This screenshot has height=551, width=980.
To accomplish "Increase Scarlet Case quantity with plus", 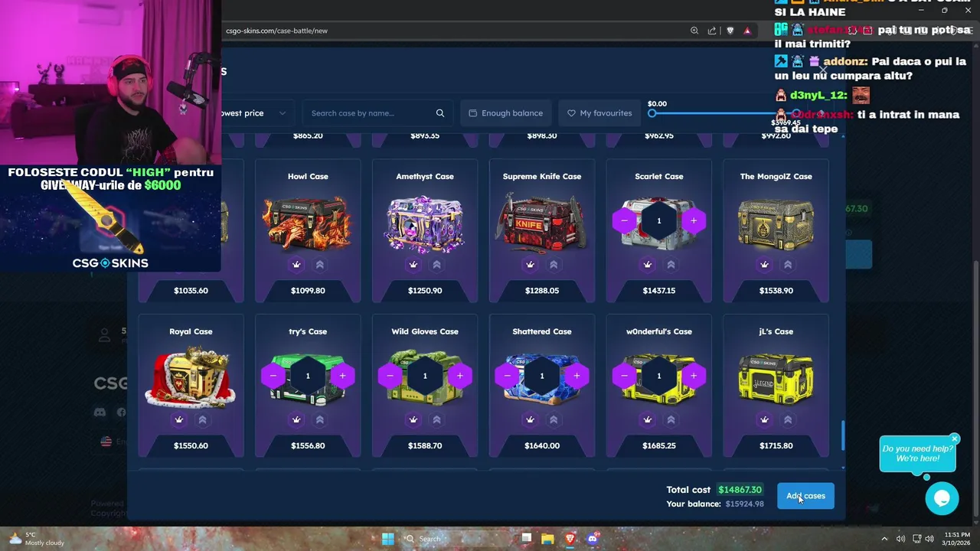I will [x=694, y=221].
